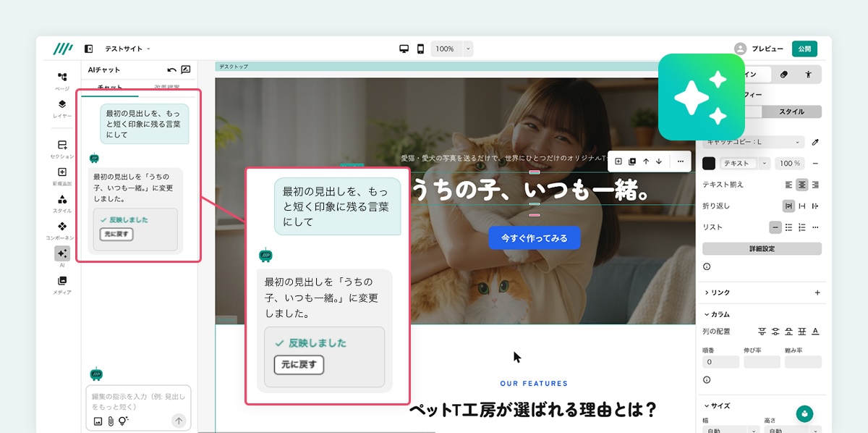Open zoom level dropdown arrow

468,49
